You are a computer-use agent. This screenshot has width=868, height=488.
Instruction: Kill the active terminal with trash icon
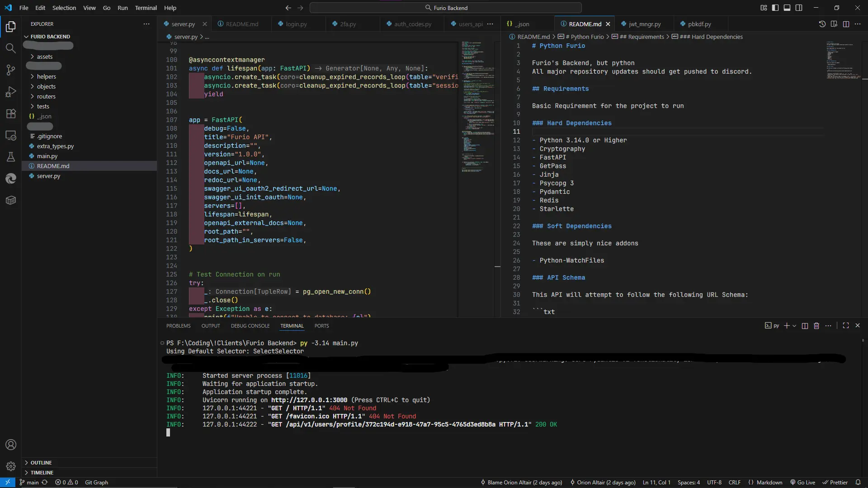816,325
